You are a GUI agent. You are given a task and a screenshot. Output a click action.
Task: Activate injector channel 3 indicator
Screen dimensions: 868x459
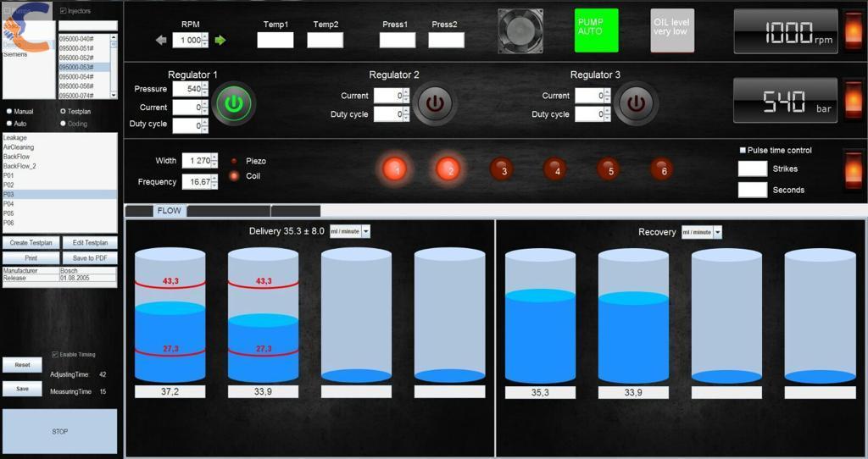click(503, 170)
